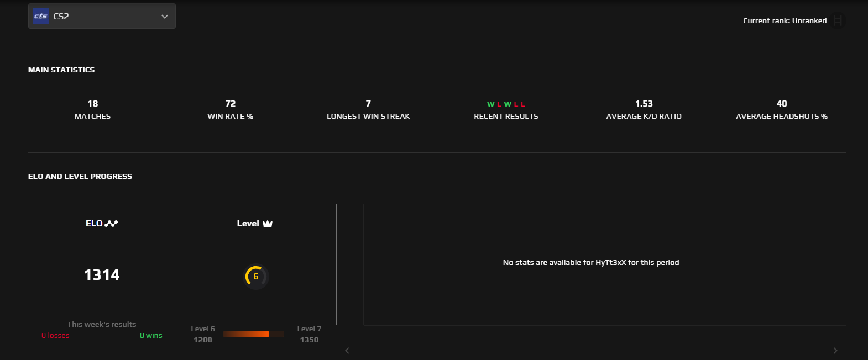Click the 'Current rank: Unranked' text
868x360 pixels.
point(785,20)
